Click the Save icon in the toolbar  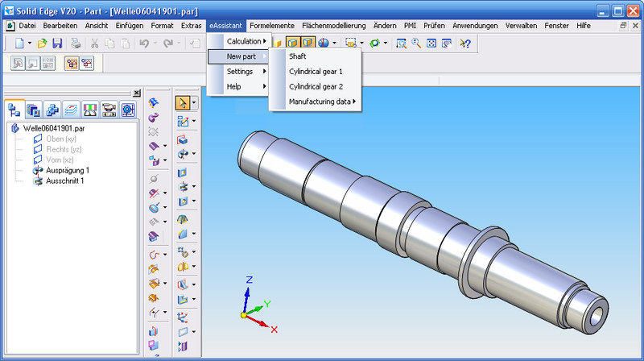57,43
